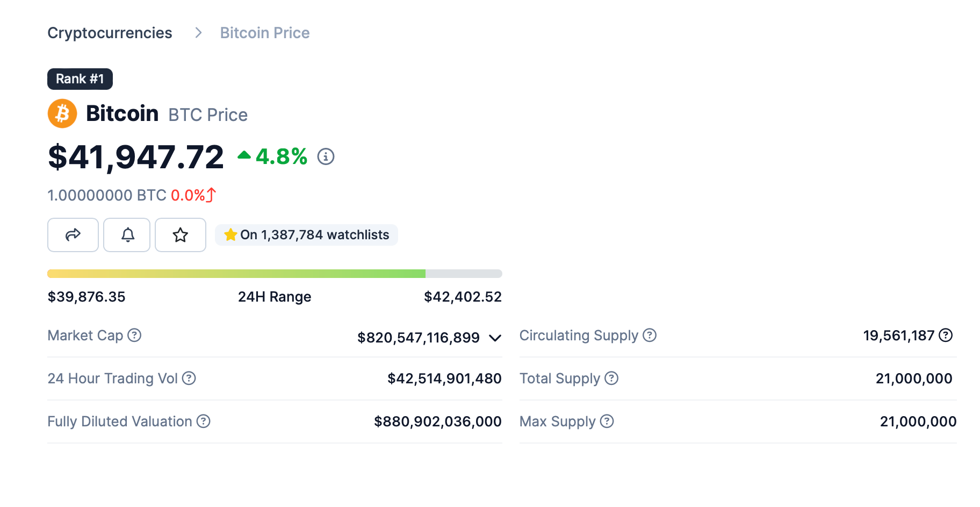Click the Bitcoin logo icon
Viewport: 980px width, 507px height.
click(62, 113)
